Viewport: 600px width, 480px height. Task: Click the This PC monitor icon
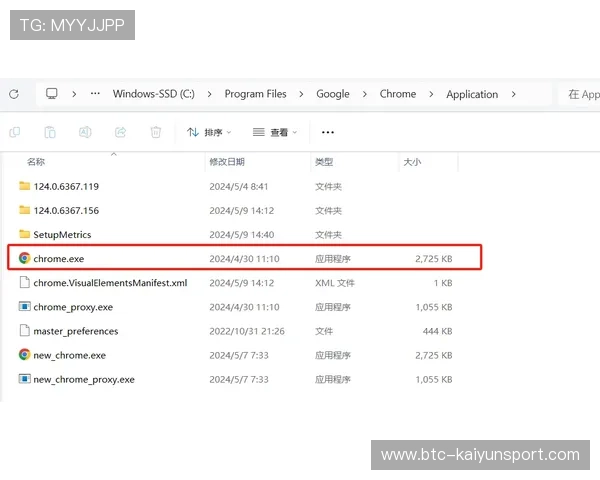tap(52, 94)
